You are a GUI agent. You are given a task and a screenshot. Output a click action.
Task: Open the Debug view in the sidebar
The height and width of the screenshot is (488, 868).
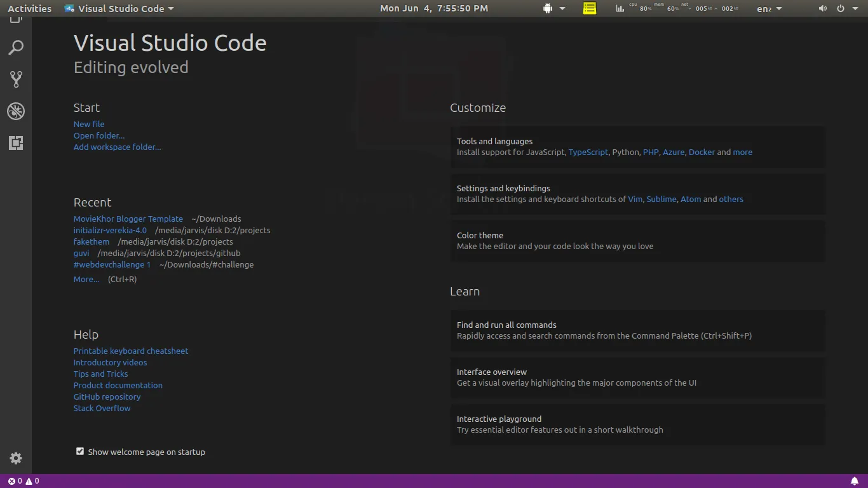15,111
